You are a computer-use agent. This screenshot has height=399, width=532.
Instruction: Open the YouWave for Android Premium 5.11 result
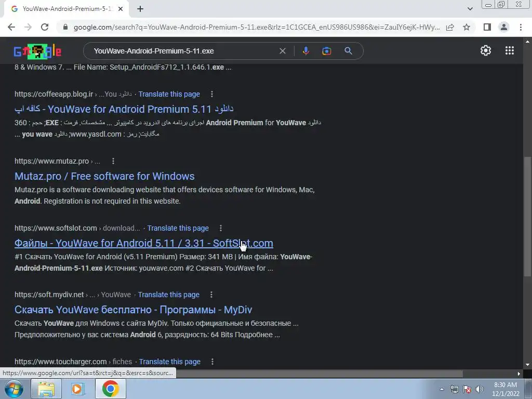pos(124,109)
